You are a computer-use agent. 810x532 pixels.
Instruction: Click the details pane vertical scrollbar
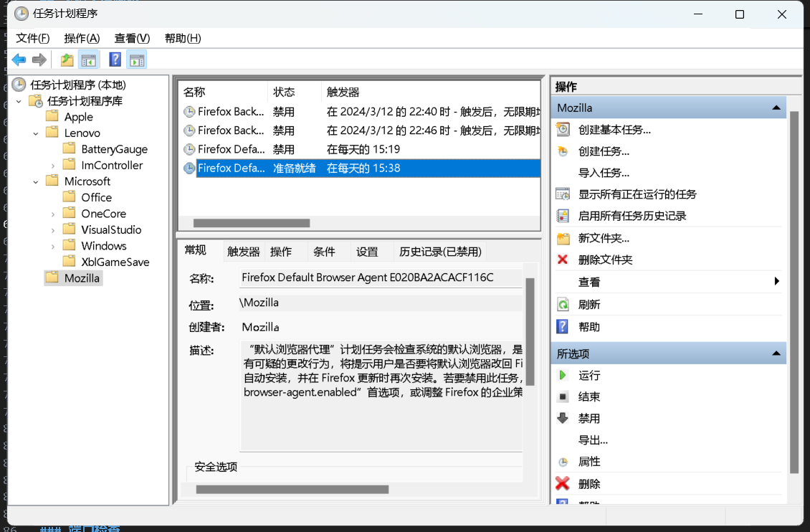[530, 331]
